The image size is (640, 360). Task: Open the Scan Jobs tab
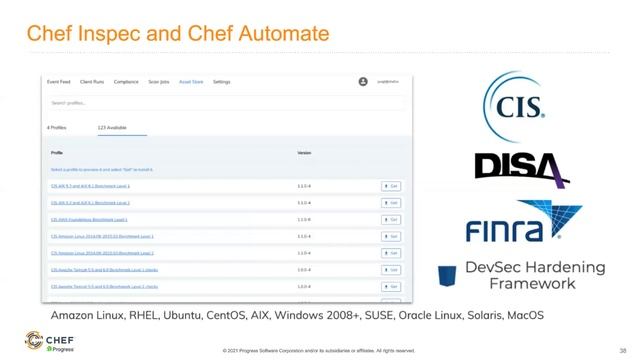pos(159,82)
